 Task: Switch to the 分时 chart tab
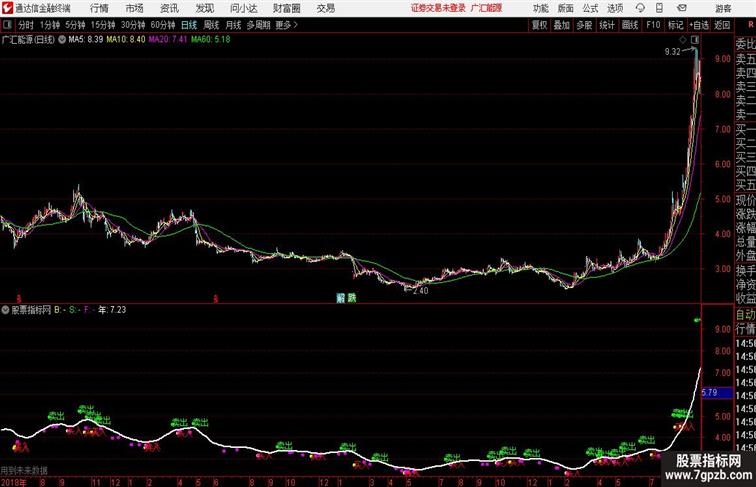(26, 25)
